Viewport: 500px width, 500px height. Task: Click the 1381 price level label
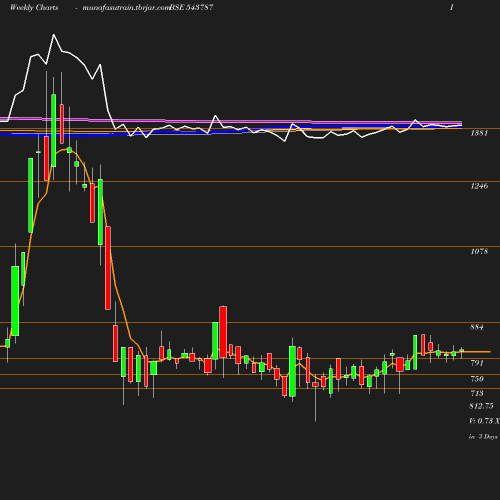[479, 133]
